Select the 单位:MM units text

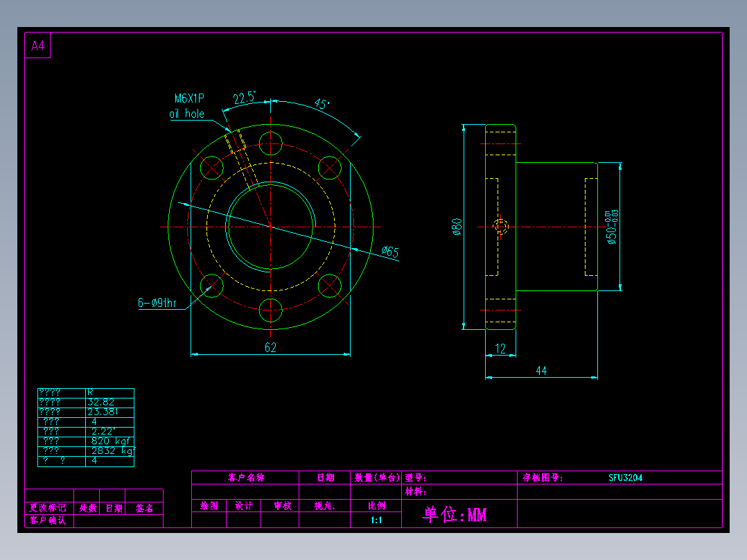click(455, 514)
